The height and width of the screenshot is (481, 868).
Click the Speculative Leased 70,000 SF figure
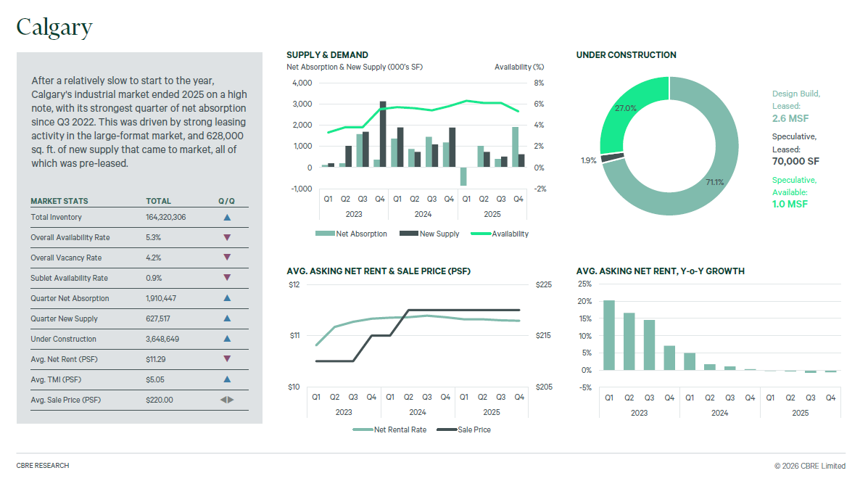click(x=795, y=161)
